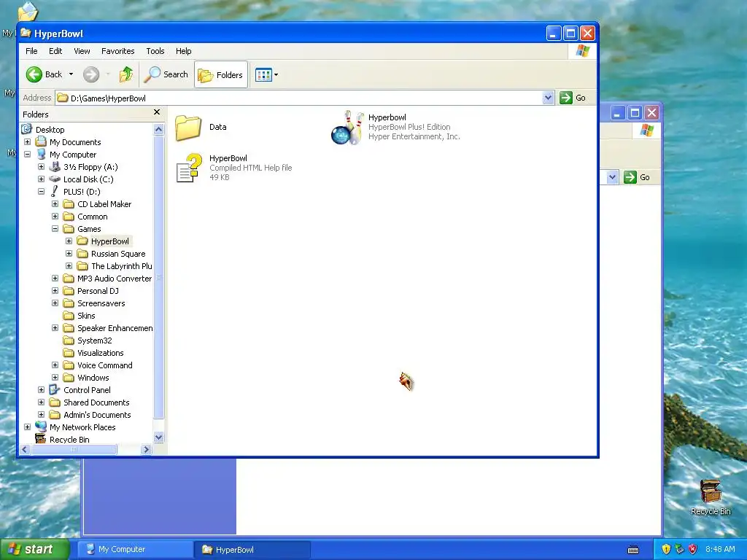Select the Data folder icon
Image resolution: width=747 pixels, height=560 pixels.
click(x=188, y=127)
